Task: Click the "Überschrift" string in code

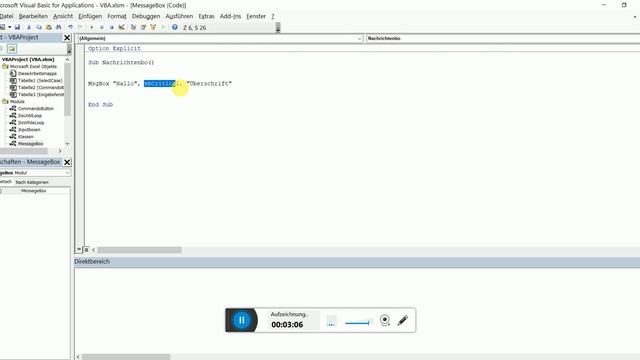Action: pyautogui.click(x=209, y=83)
